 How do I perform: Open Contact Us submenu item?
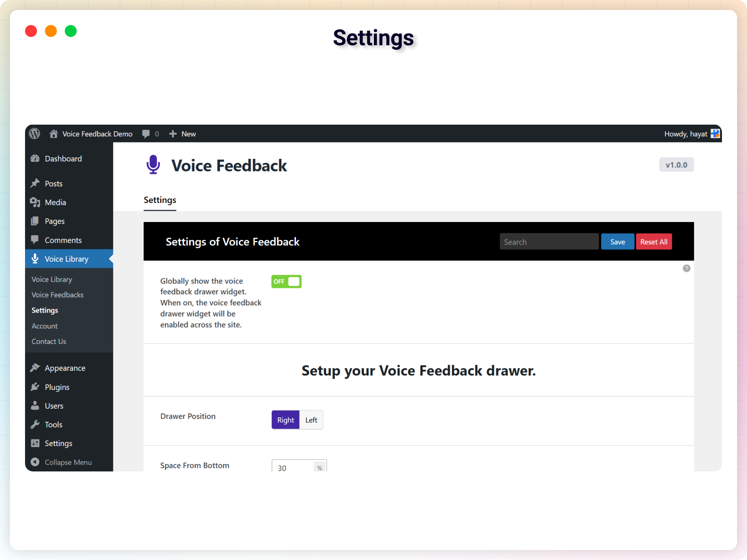(x=49, y=341)
